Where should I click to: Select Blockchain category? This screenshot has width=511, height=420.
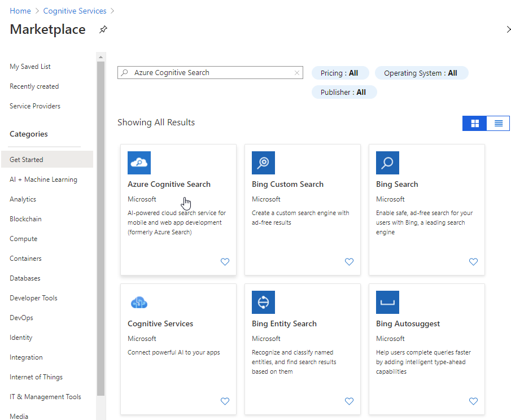(x=25, y=219)
